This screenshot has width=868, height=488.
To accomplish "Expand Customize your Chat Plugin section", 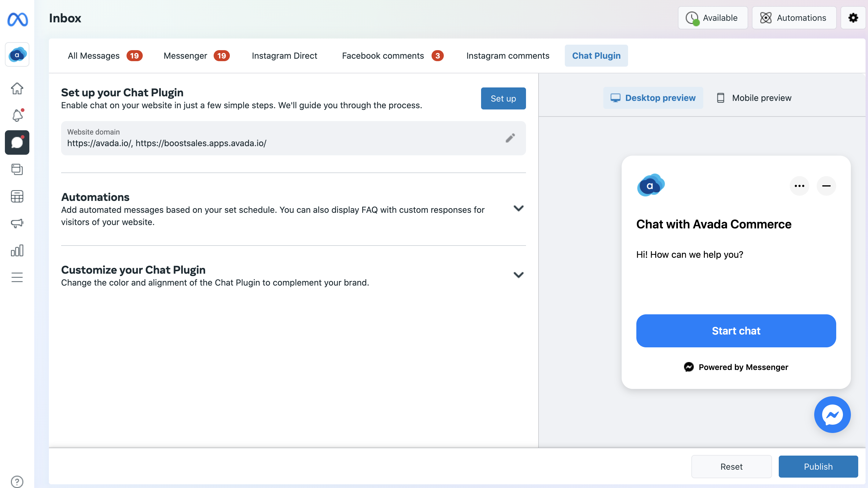I will click(518, 275).
